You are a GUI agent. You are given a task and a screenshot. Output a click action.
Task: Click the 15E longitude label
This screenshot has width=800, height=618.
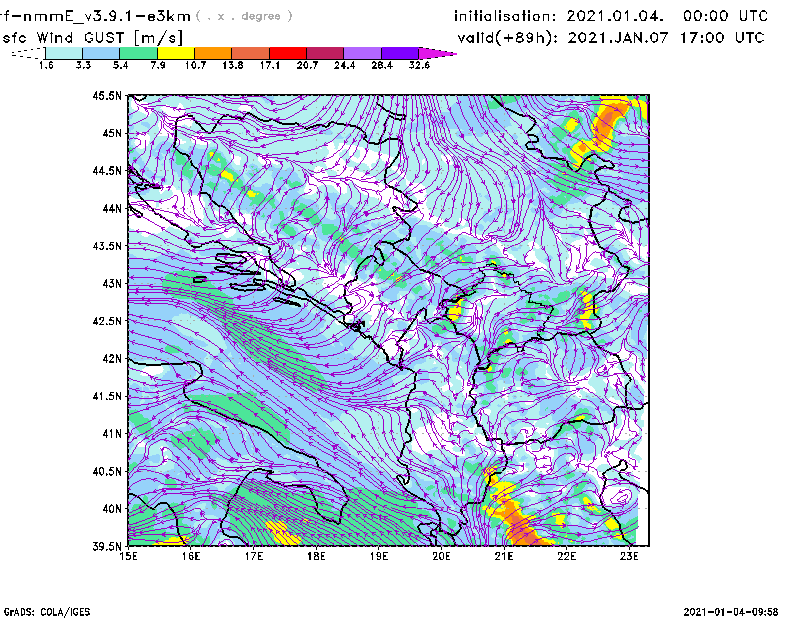pyautogui.click(x=128, y=556)
